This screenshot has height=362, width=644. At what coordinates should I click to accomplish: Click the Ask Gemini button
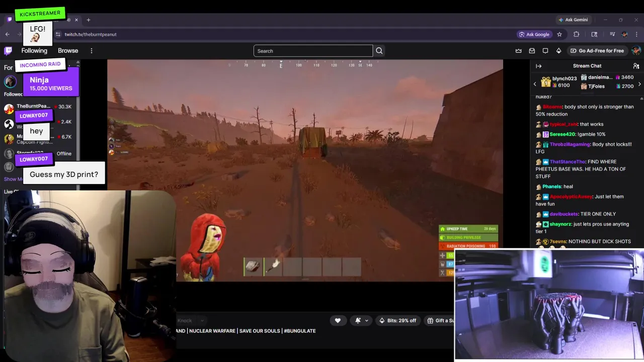(573, 20)
